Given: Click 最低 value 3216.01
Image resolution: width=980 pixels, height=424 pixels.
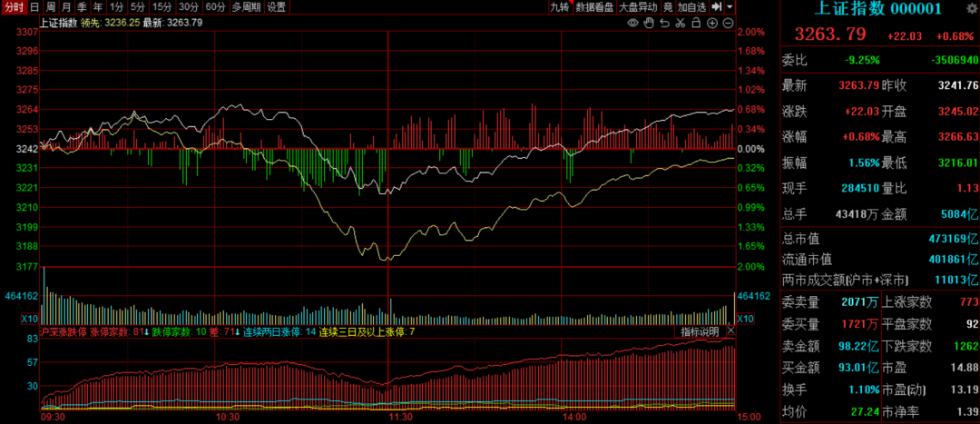Looking at the screenshot, I should 959,163.
